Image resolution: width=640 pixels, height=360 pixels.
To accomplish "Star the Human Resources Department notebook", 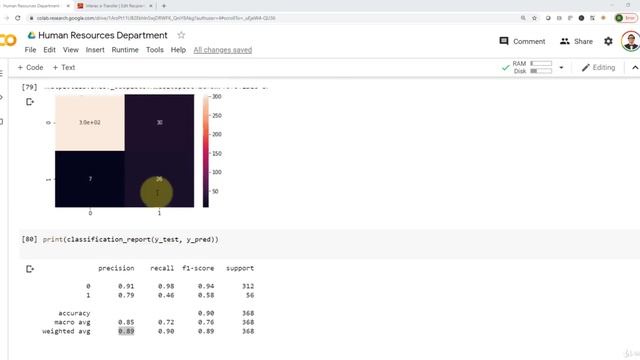I will (181, 35).
